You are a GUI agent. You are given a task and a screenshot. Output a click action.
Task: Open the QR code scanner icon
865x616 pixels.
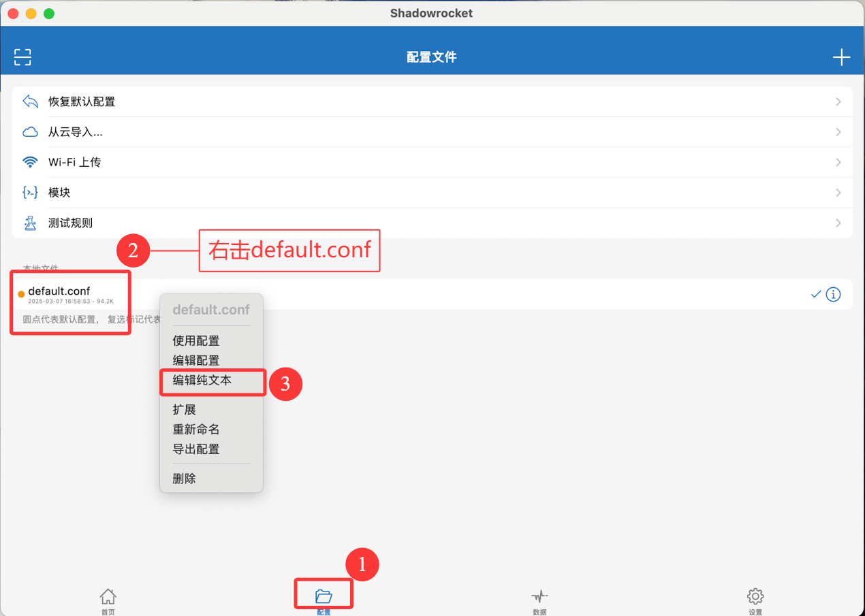pos(22,57)
